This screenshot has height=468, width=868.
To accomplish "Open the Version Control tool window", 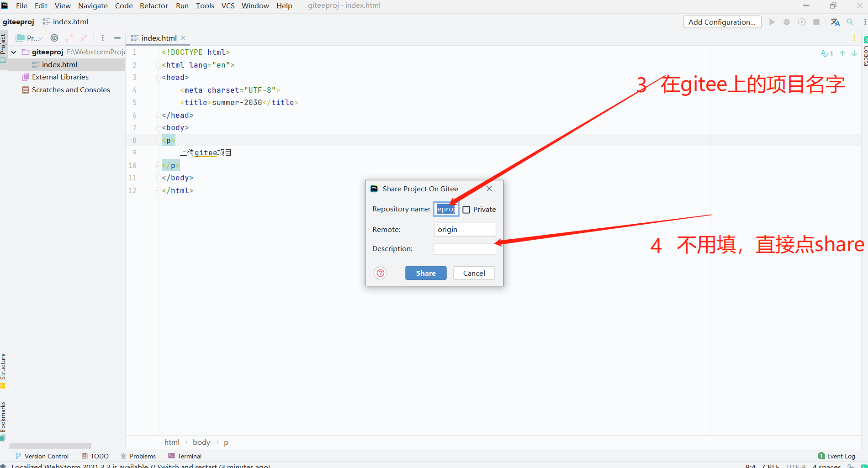I will (42, 456).
